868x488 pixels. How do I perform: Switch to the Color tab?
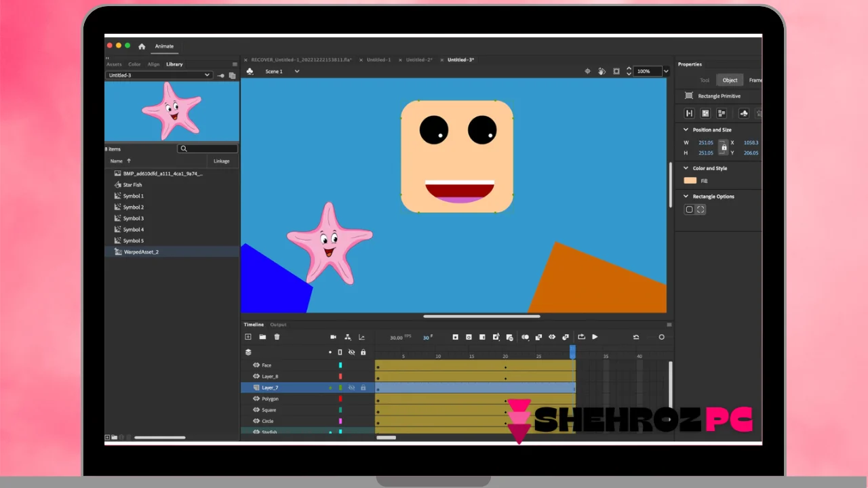click(134, 64)
